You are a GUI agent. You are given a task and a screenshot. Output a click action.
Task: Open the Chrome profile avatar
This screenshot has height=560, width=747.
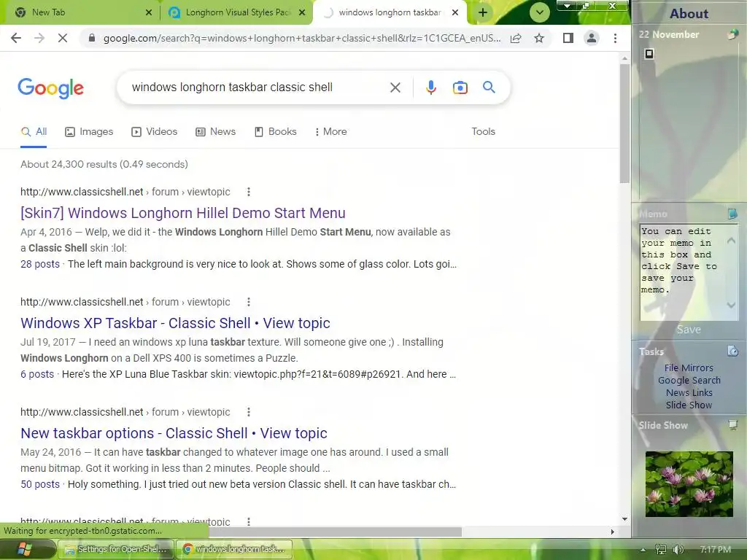[x=591, y=38]
